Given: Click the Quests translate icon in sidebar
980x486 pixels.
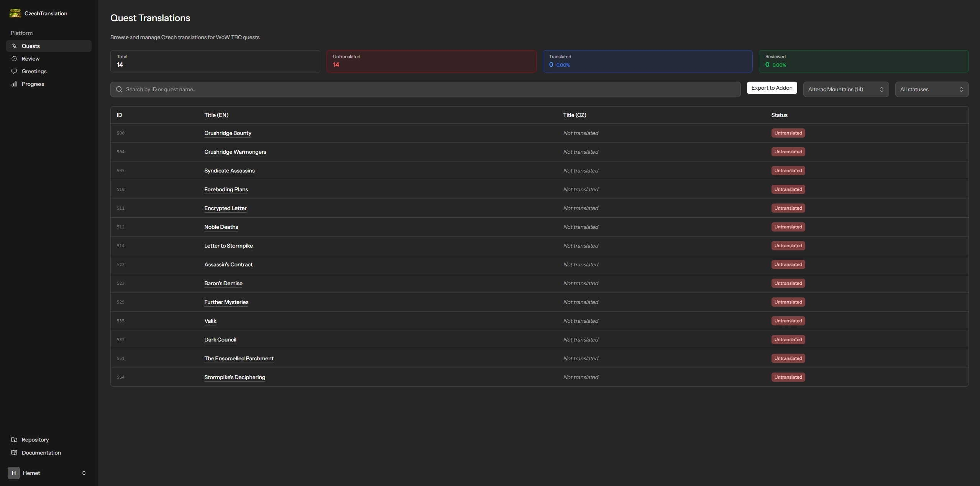Looking at the screenshot, I should [14, 46].
